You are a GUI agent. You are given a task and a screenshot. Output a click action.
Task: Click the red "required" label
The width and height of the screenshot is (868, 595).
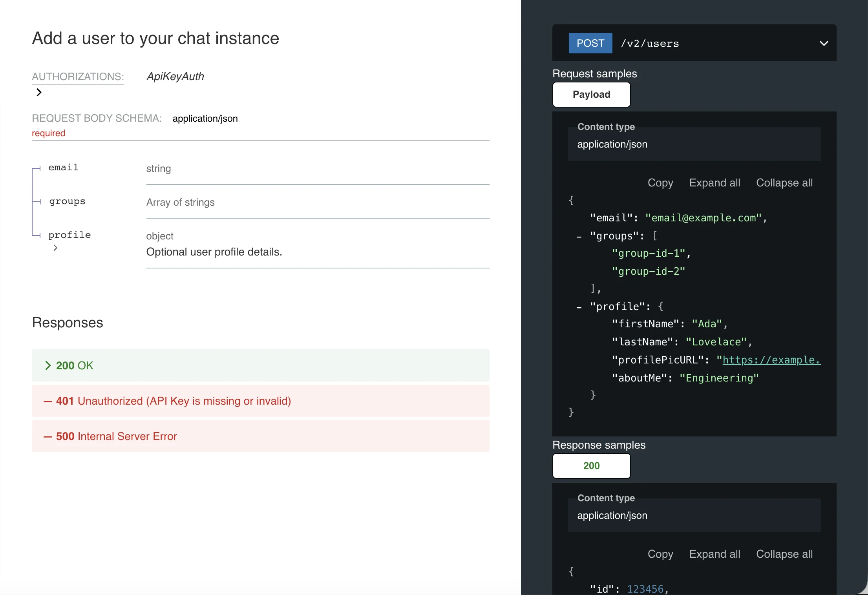pos(49,133)
